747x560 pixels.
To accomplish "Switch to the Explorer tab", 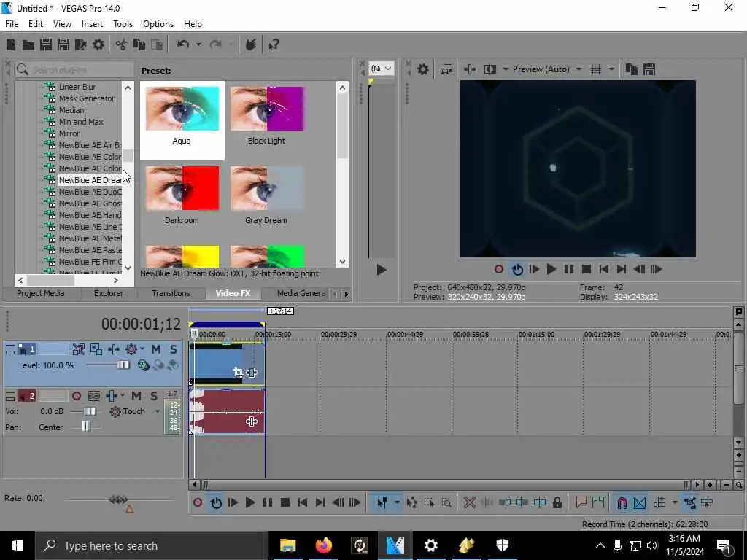I will 108,293.
